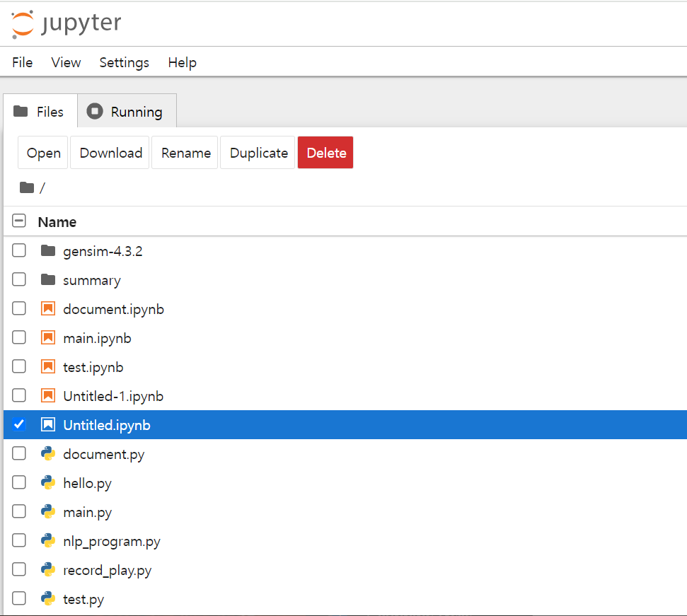The image size is (687, 616).
Task: Click the root folder breadcrumb icon
Action: [27, 188]
